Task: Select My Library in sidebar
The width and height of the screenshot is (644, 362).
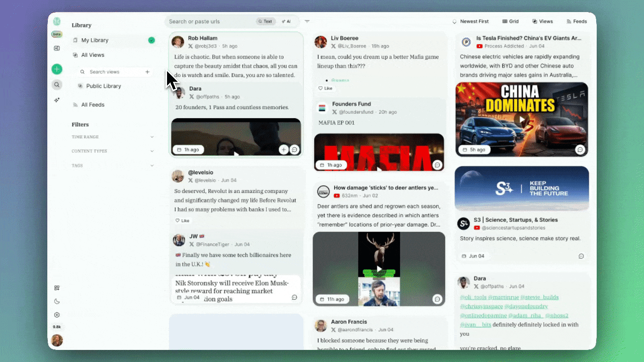Action: point(113,40)
